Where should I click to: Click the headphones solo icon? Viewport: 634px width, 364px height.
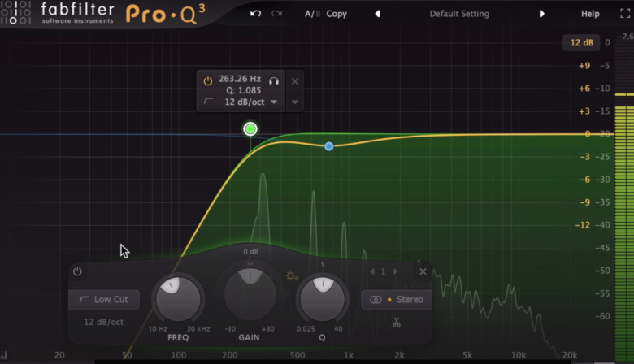point(274,81)
